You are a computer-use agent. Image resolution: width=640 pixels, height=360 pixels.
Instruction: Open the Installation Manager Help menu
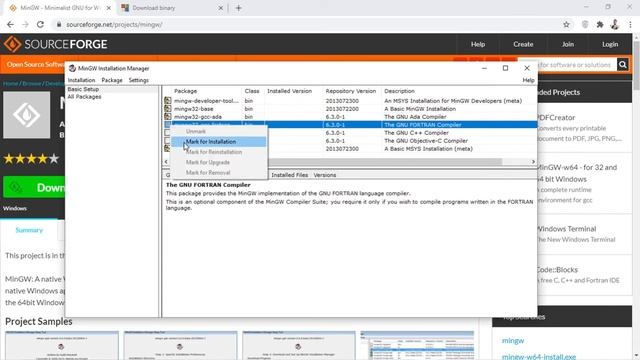pyautogui.click(x=528, y=80)
